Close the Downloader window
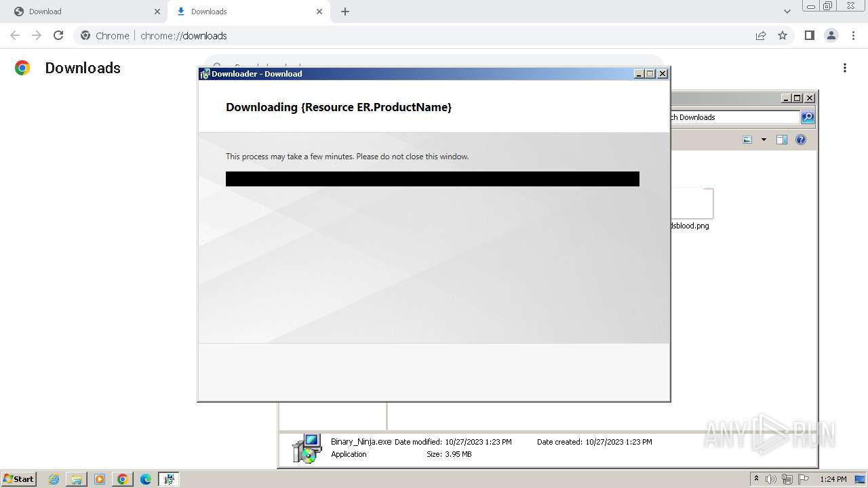The height and width of the screenshot is (488, 868). (663, 74)
